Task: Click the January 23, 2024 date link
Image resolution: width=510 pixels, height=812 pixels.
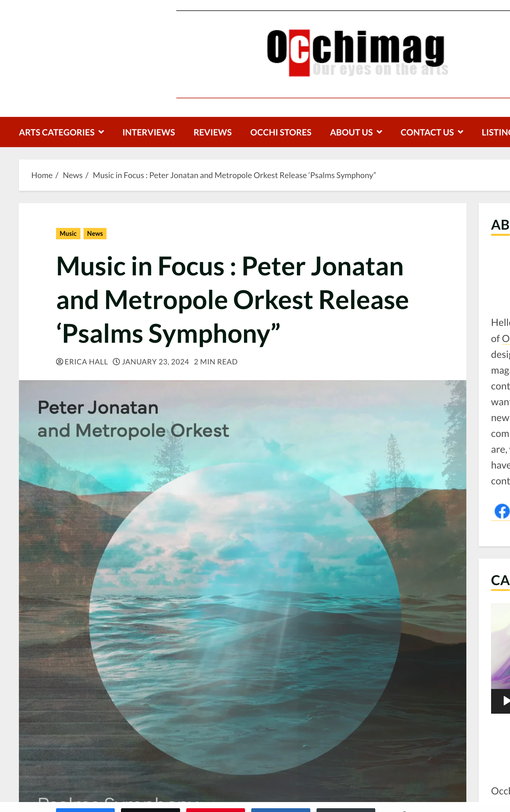Action: tap(155, 362)
